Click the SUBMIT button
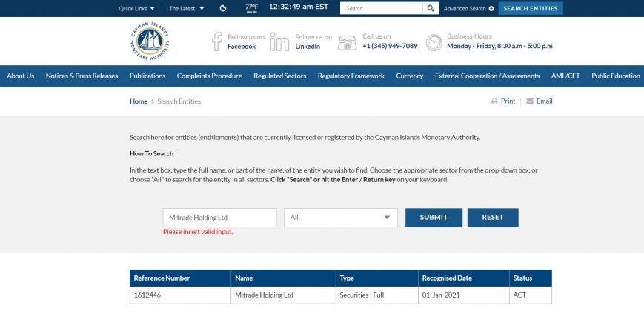This screenshot has width=644, height=311. (x=434, y=218)
